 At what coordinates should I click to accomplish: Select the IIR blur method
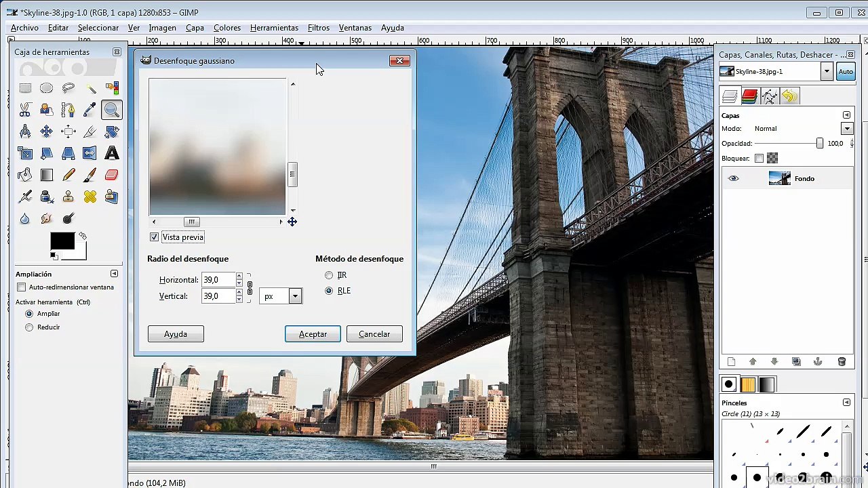tap(329, 275)
